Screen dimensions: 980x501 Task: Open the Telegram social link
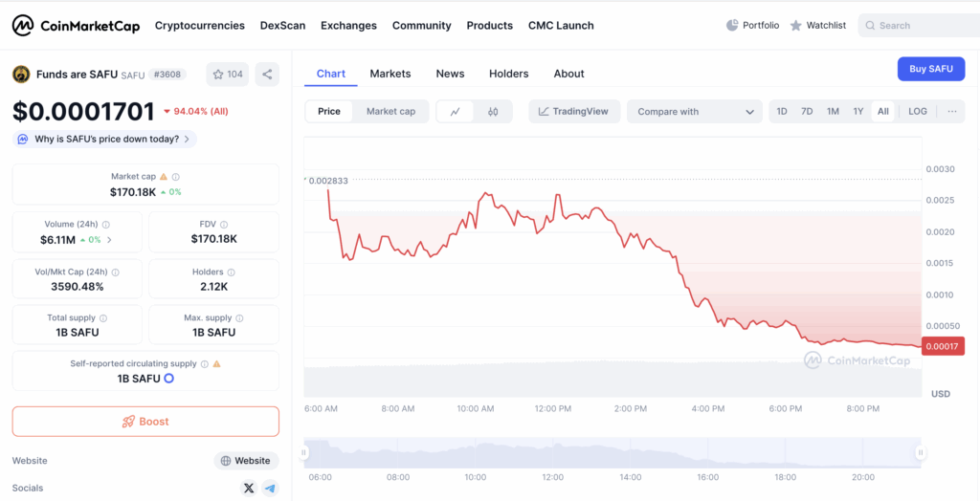(270, 488)
